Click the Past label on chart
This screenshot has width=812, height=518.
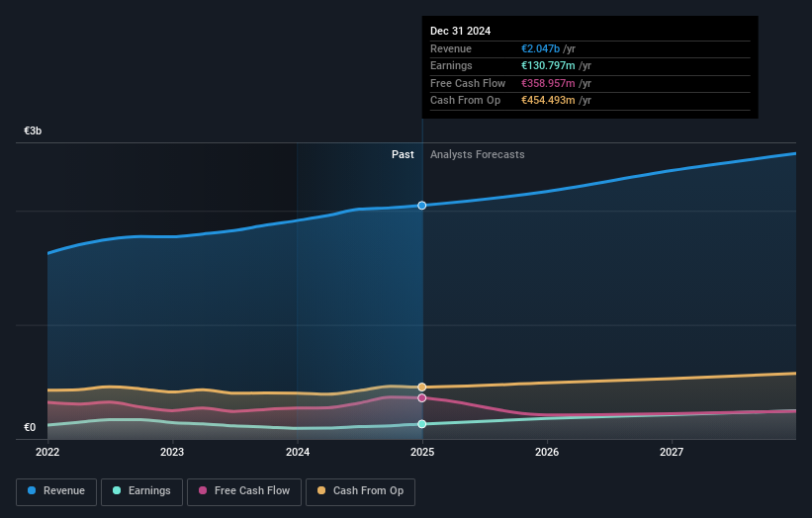pos(403,155)
